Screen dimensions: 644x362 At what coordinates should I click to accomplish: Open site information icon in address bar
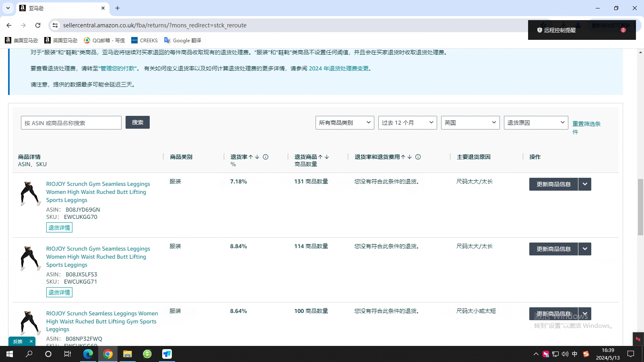click(55, 25)
